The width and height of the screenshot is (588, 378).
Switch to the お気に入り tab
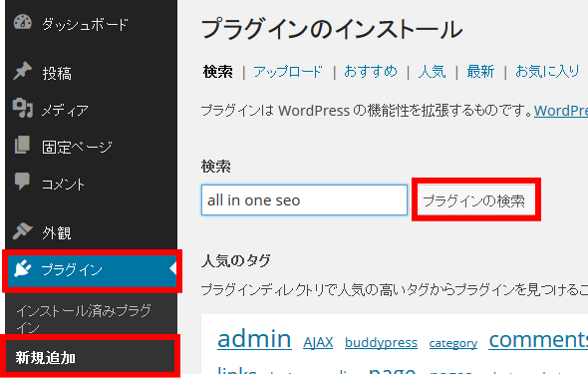(547, 71)
